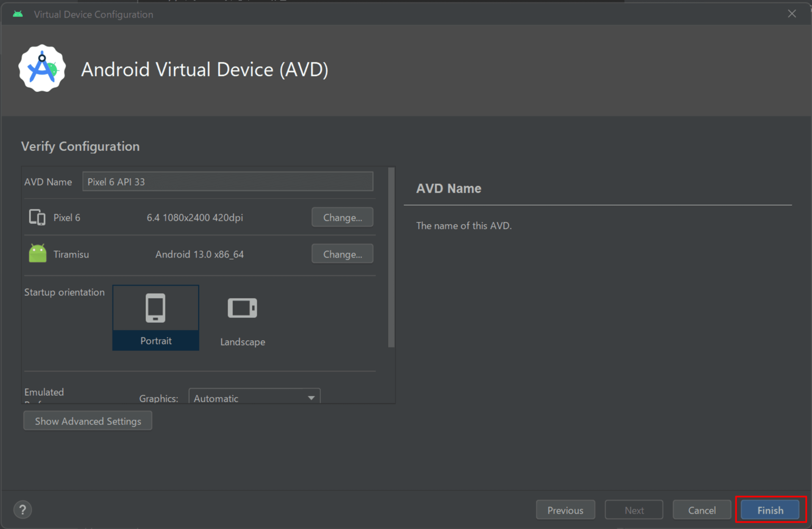Click the Android icon in title bar

point(18,14)
